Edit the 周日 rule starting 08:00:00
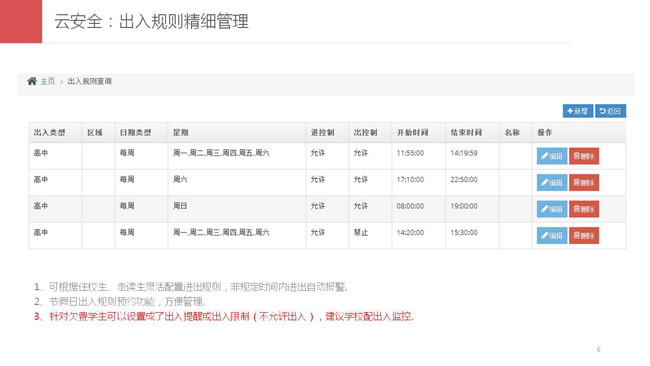The height and width of the screenshot is (366, 650). [x=552, y=209]
